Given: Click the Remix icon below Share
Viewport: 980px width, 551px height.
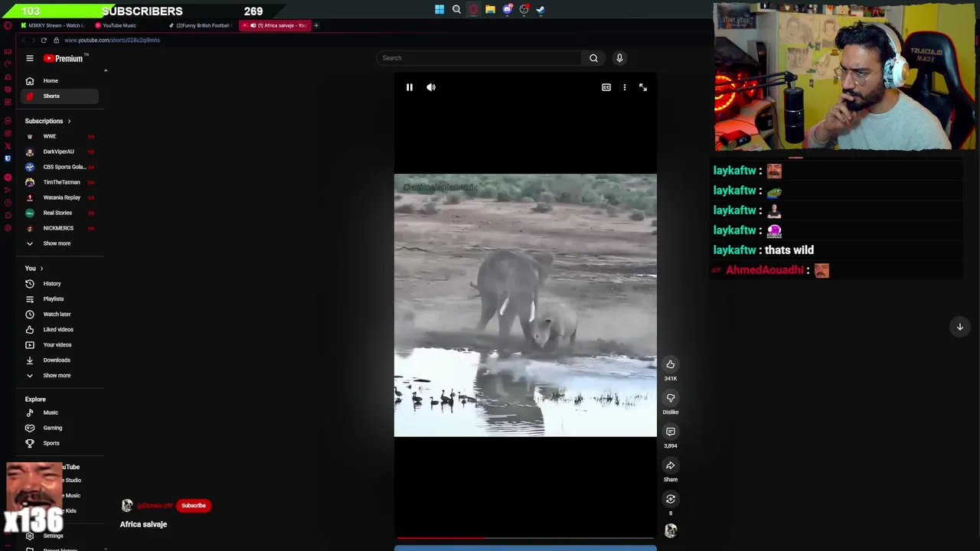Looking at the screenshot, I should pyautogui.click(x=671, y=499).
